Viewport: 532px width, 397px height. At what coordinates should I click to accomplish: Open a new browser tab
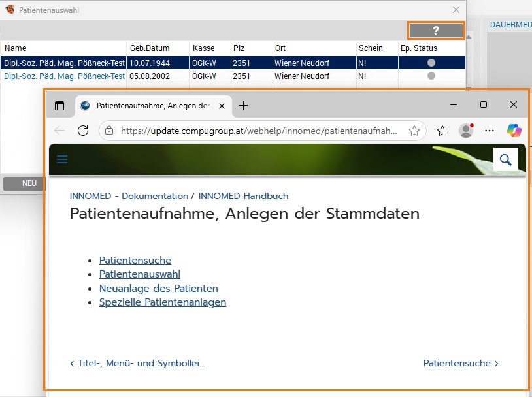243,106
